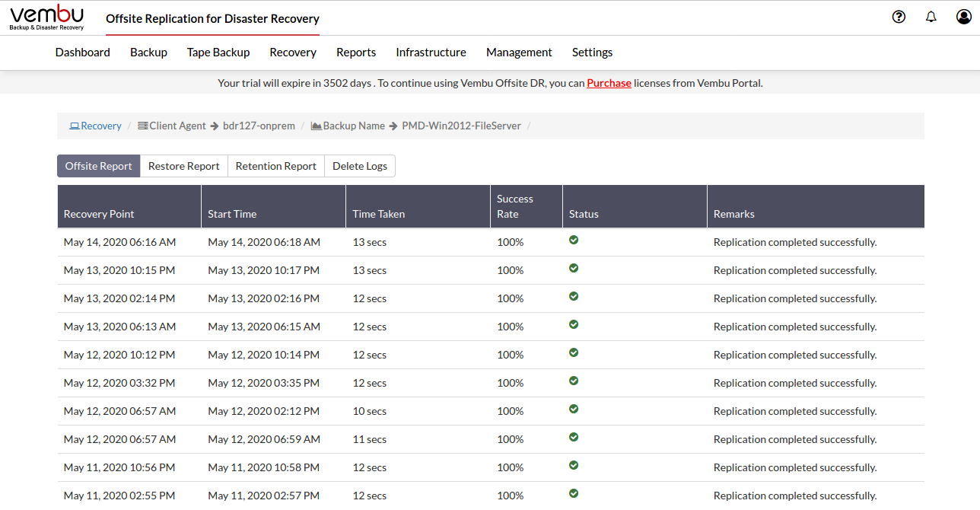The width and height of the screenshot is (980, 510).
Task: Open the help question mark icon
Action: coord(899,17)
